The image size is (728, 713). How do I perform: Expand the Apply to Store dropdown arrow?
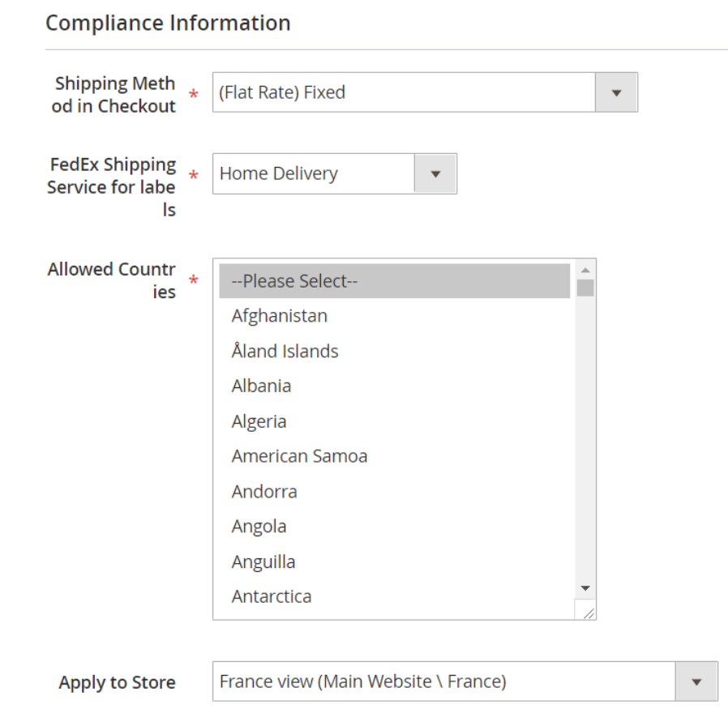point(696,681)
